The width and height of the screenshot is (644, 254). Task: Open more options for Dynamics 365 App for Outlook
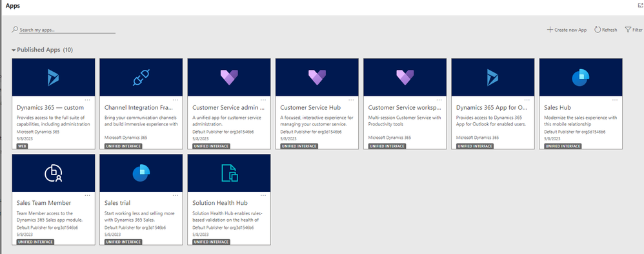click(527, 100)
